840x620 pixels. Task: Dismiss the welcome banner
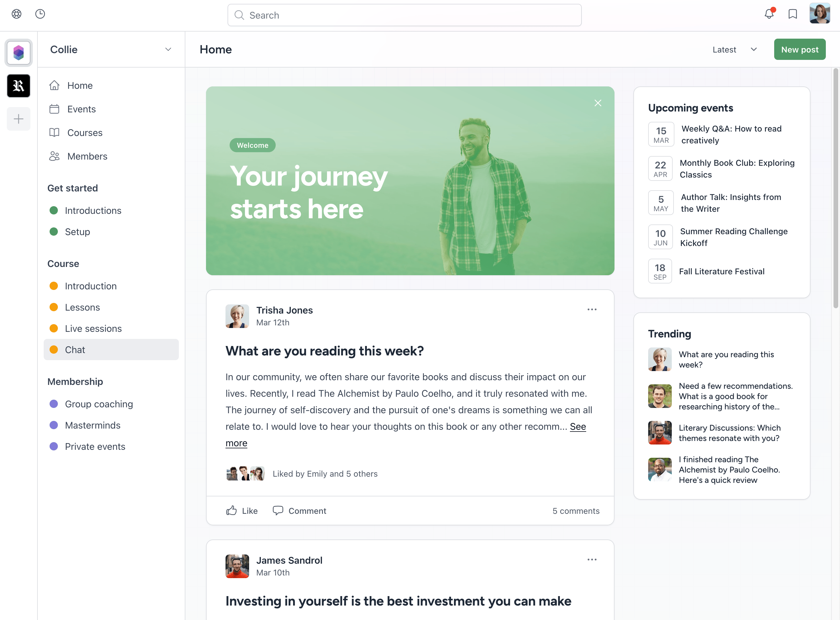(x=597, y=103)
